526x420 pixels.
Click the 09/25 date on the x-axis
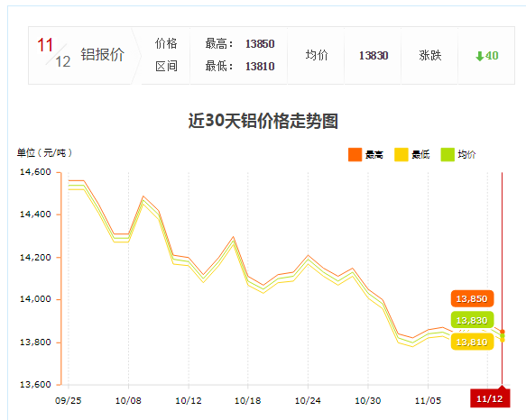point(68,400)
